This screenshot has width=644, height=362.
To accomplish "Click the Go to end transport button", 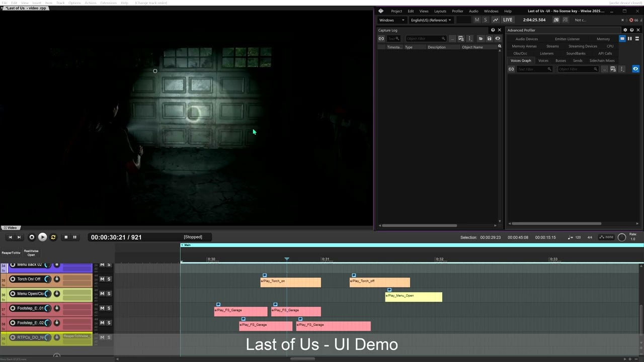I will pos(19,237).
